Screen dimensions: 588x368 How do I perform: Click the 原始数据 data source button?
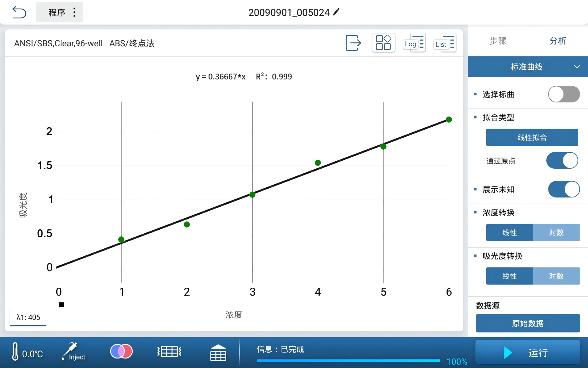[528, 323]
